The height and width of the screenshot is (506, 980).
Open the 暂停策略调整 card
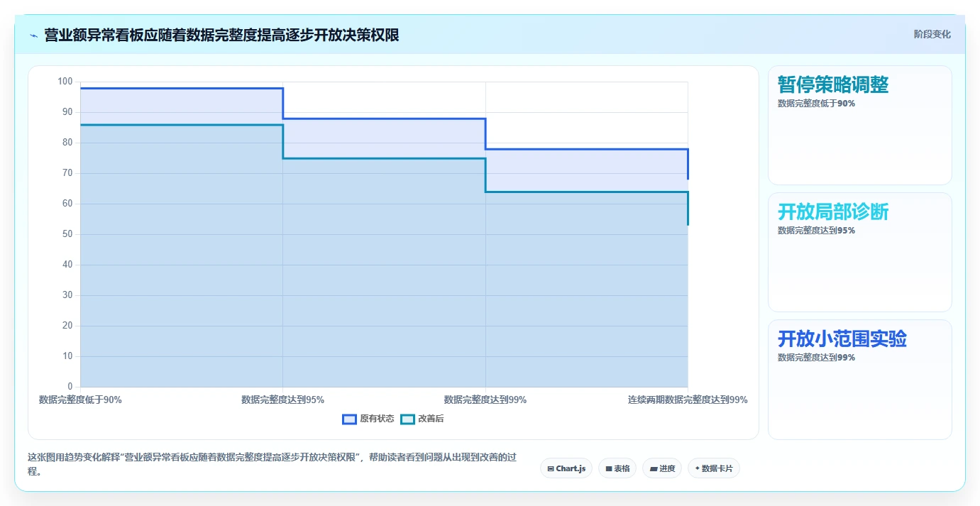point(860,125)
